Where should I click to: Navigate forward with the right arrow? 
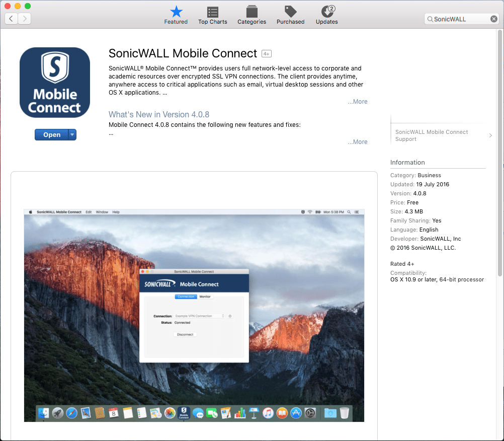coord(24,19)
